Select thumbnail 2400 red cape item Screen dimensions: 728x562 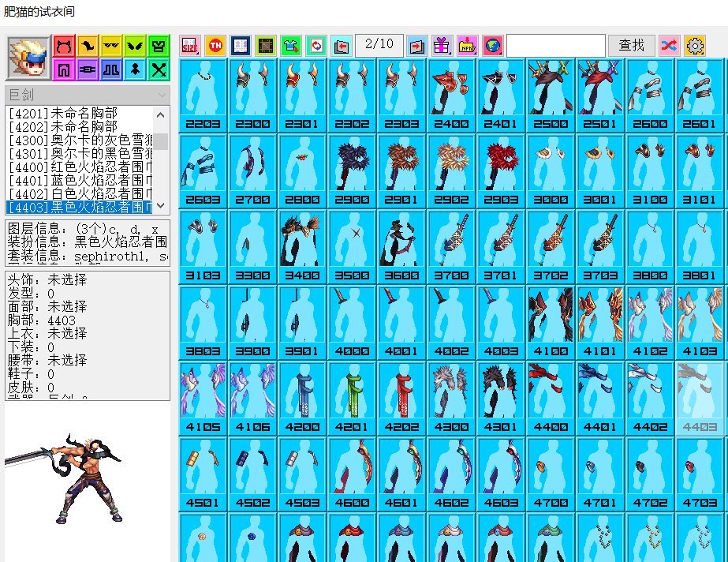[x=451, y=96]
